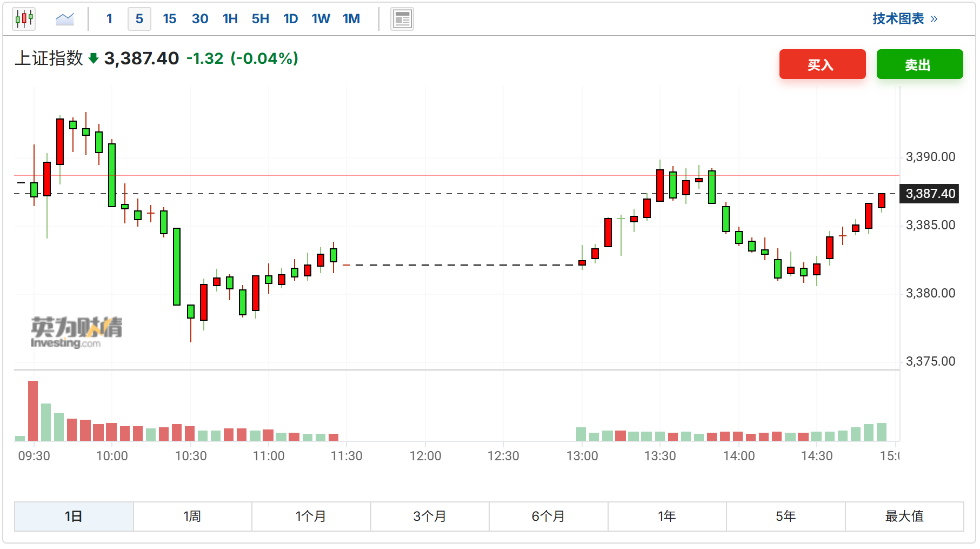Select the 1H interval
980x549 pixels.
[x=230, y=19]
